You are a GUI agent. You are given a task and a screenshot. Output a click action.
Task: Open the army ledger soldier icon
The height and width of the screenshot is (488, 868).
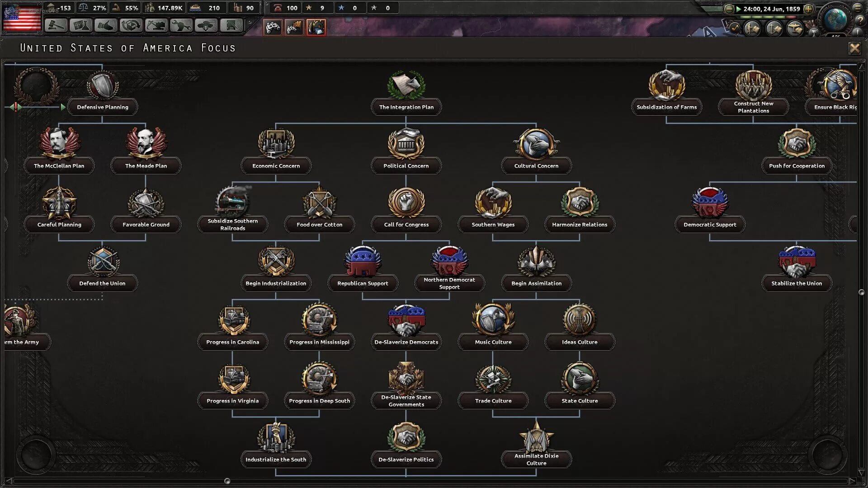tap(752, 28)
